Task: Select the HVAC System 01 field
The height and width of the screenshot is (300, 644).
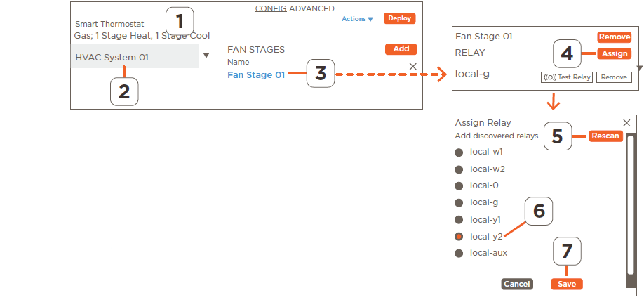Action: point(135,56)
